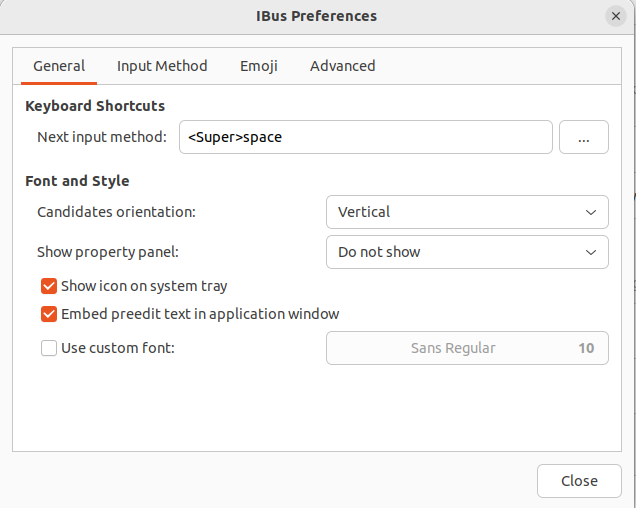
Task: Click the Next input method shortcut field
Action: 365,137
